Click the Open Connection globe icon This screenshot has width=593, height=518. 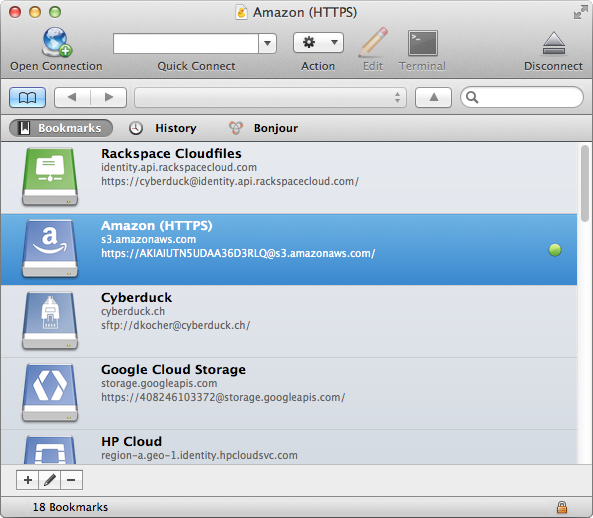point(56,42)
